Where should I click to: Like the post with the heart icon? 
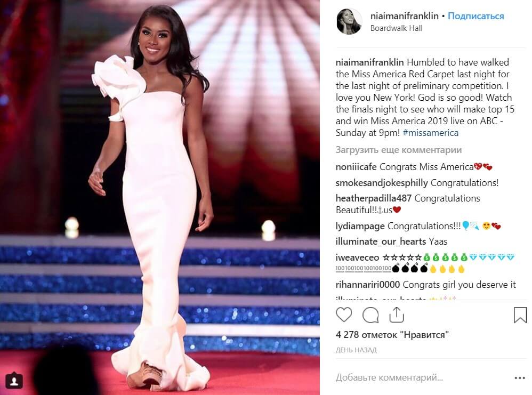pos(344,315)
